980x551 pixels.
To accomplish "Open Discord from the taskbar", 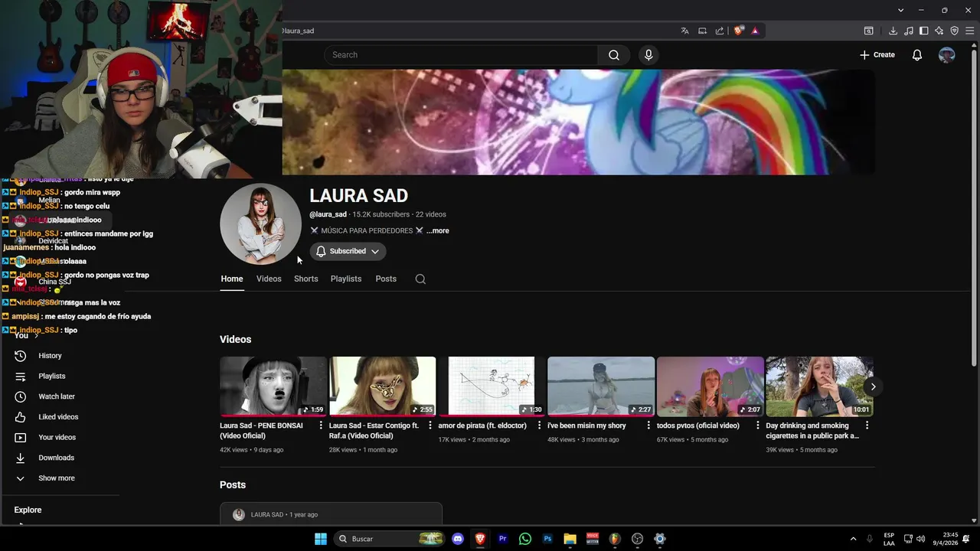I will pos(458,539).
